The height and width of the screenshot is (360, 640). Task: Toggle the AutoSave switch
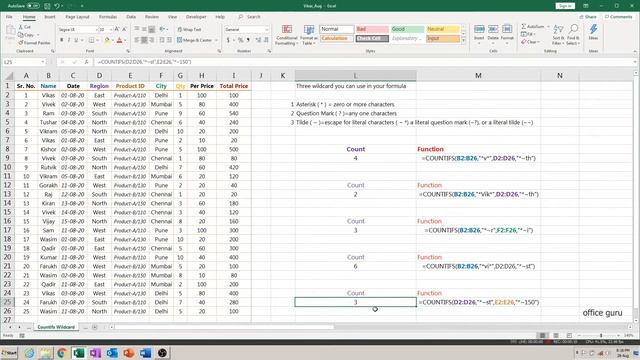point(33,6)
